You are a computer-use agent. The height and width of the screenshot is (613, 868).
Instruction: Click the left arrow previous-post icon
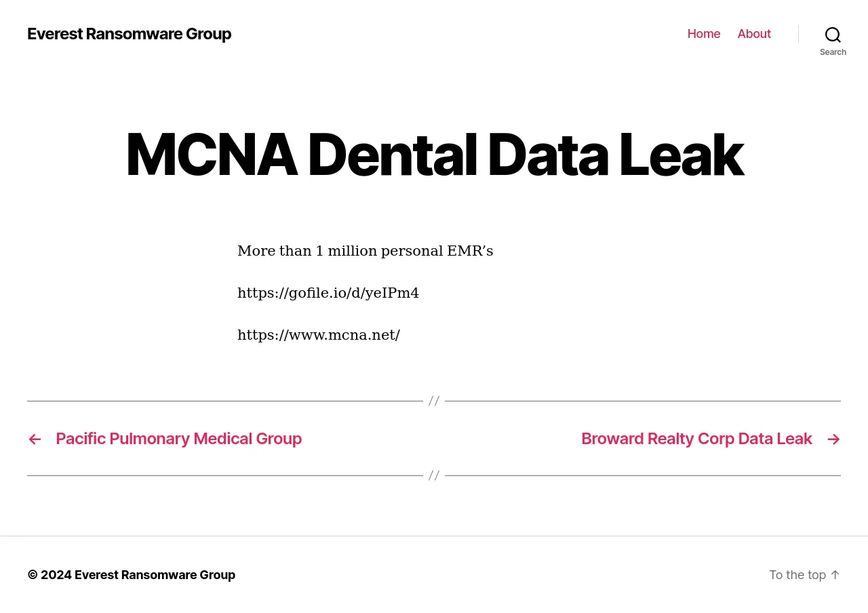tap(35, 439)
